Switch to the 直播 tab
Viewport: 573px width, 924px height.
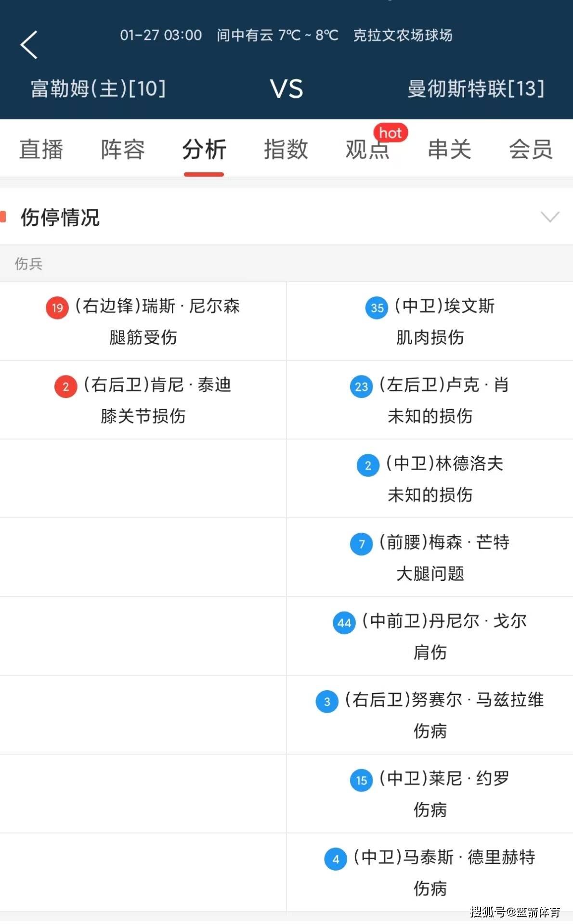41,149
